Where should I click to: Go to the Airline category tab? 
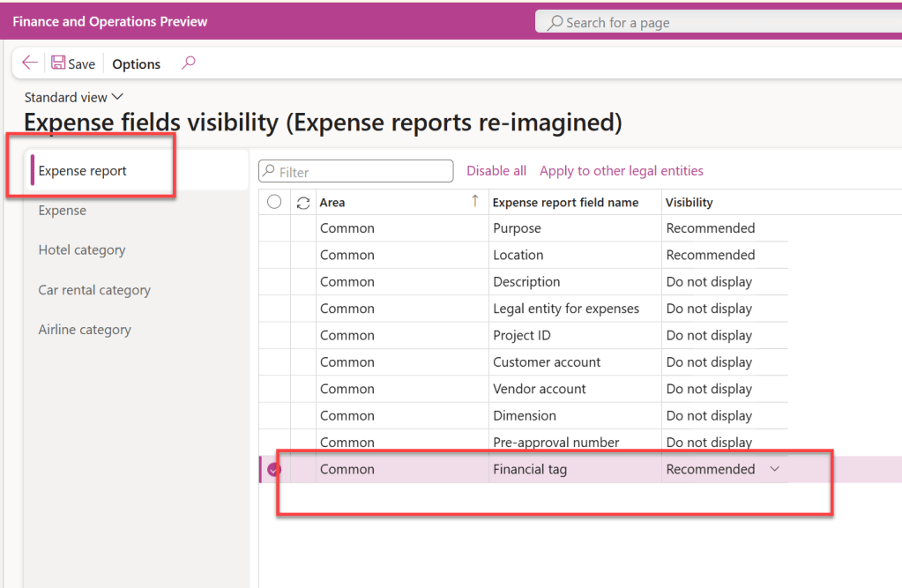[85, 330]
